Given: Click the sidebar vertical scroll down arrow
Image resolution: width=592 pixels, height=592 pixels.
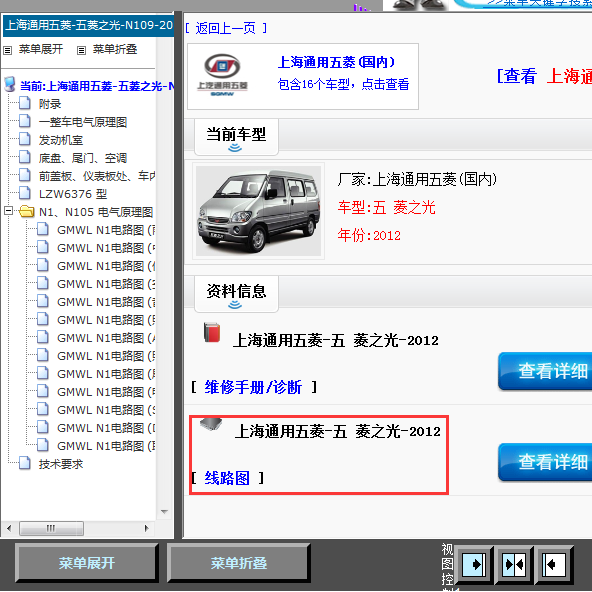Looking at the screenshot, I should click(x=164, y=512).
